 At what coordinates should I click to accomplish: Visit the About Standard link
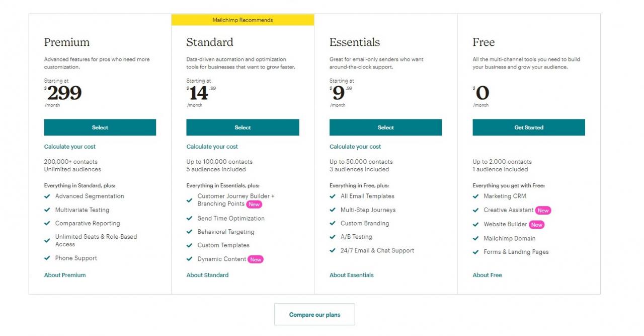click(207, 275)
